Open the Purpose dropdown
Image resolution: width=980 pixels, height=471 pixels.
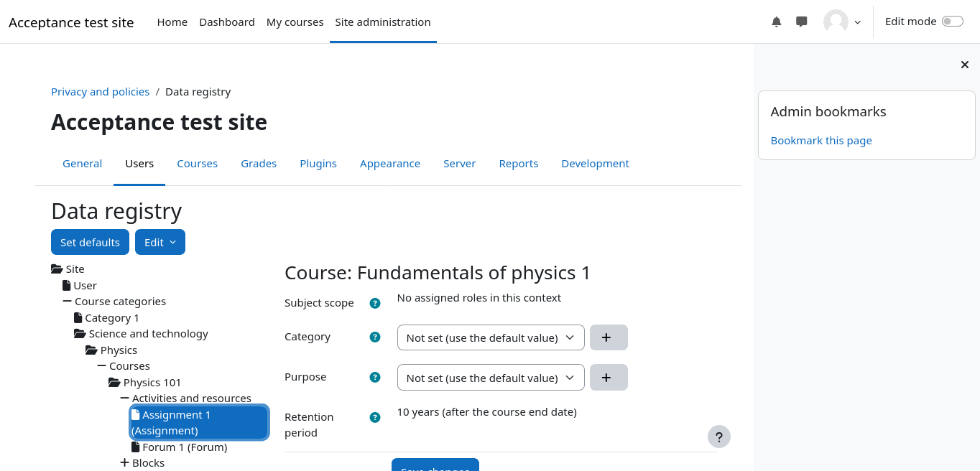tap(490, 378)
